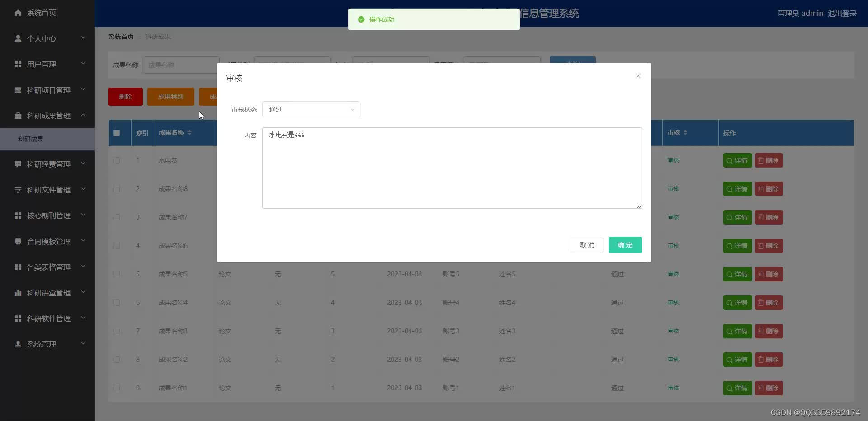Click the icon for 合同模板管理
This screenshot has width=868, height=421.
(x=18, y=241)
